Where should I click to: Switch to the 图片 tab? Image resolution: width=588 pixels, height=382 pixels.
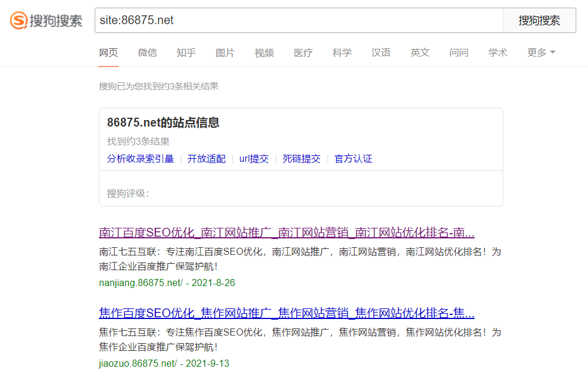point(225,53)
